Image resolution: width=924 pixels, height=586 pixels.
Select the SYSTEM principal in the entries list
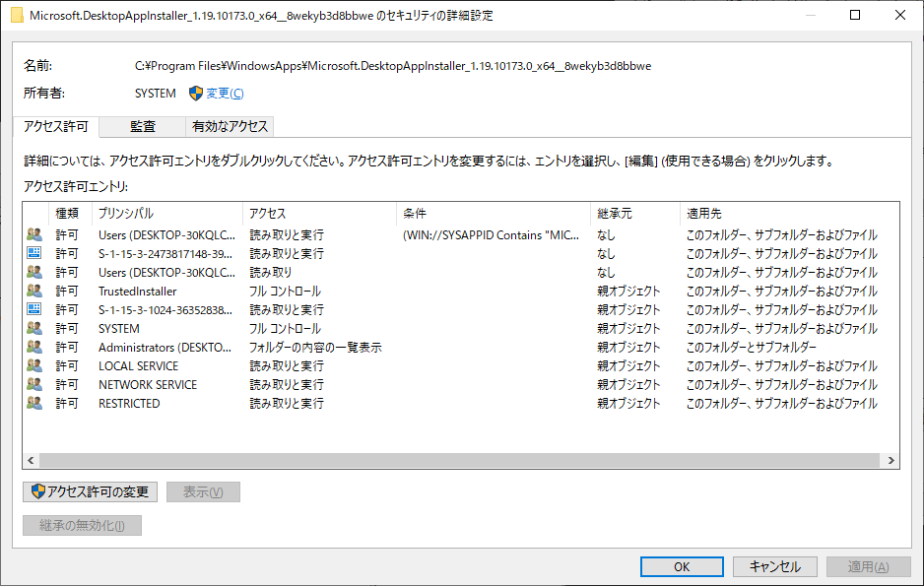tap(119, 328)
